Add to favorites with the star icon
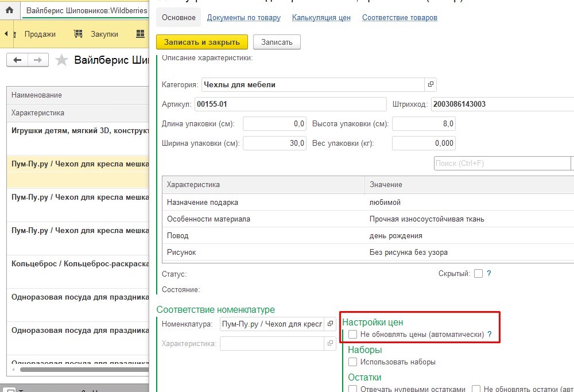 (61, 60)
